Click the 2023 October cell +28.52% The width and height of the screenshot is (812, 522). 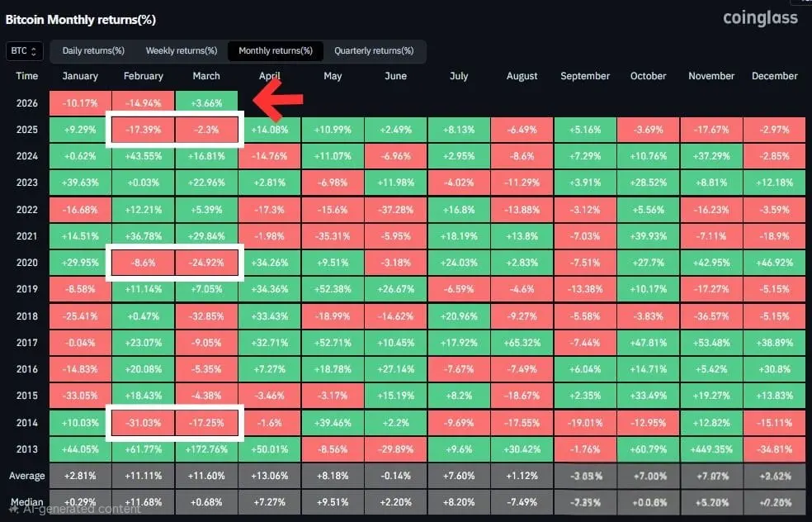point(649,183)
